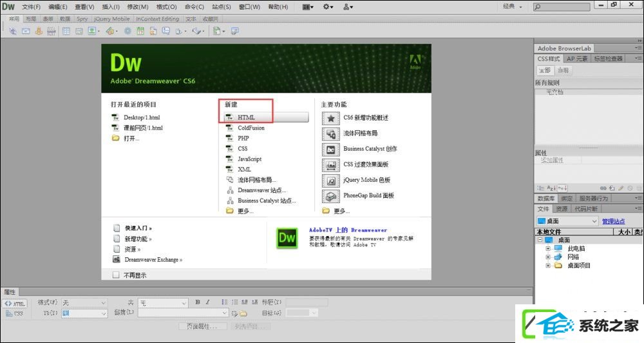
Task: Open the 格式 dropdown in Properties
Action: [84, 302]
